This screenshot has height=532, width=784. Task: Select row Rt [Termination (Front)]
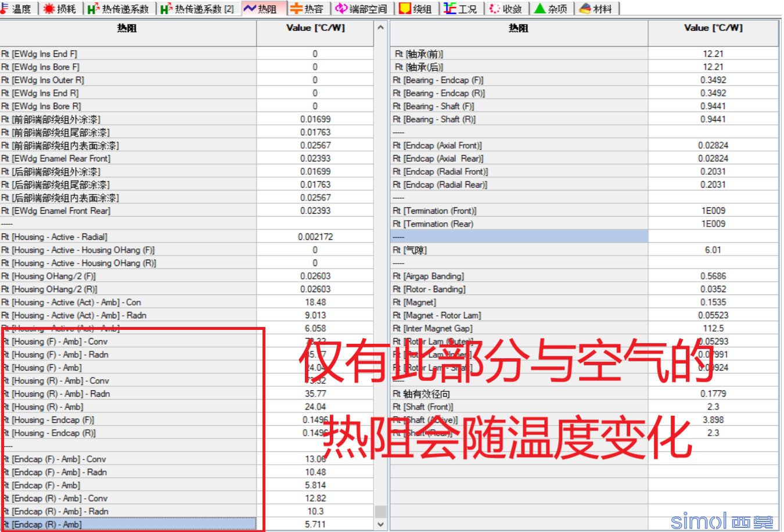point(519,211)
